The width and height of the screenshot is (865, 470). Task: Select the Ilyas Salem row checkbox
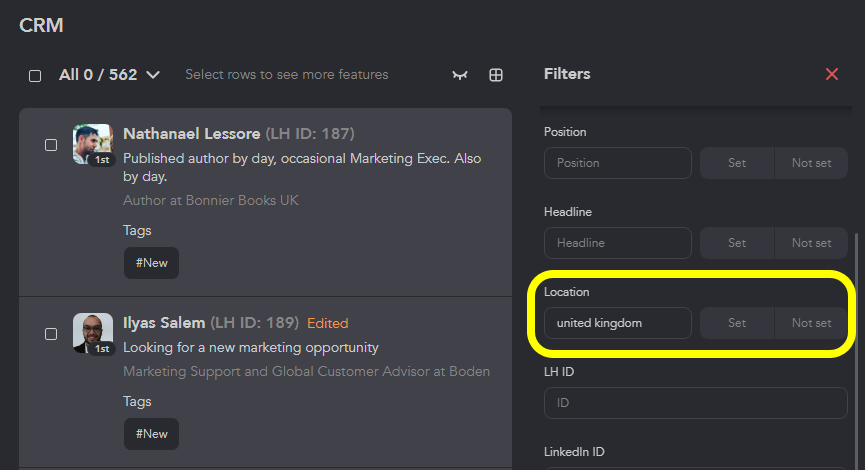[x=51, y=334]
